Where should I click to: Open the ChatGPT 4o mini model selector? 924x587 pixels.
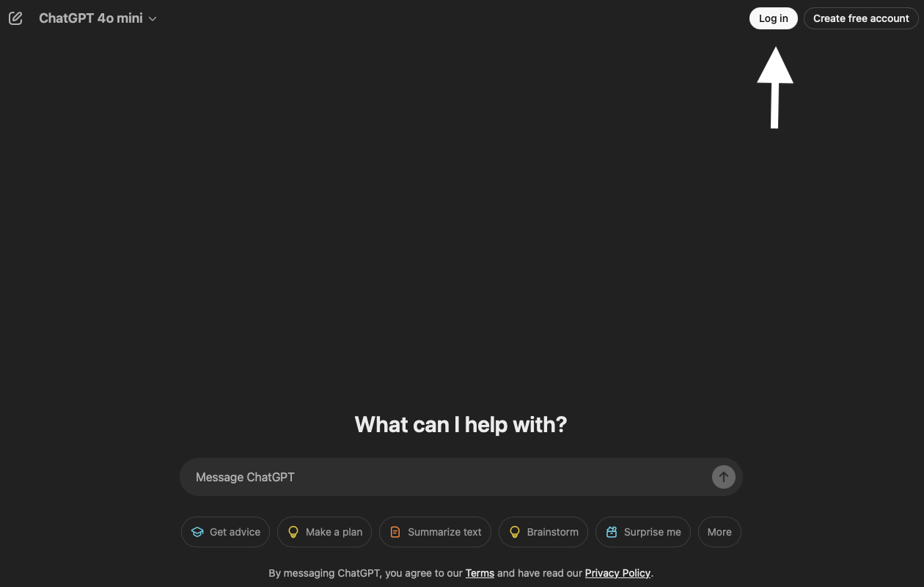[x=98, y=18]
